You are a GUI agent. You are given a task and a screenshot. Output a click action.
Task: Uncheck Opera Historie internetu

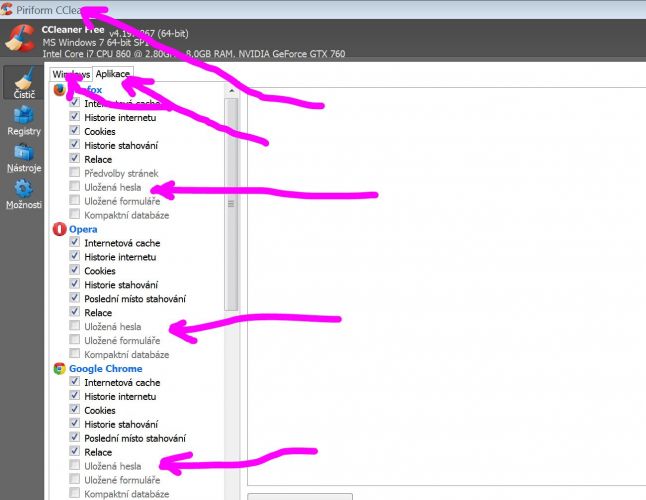(75, 256)
